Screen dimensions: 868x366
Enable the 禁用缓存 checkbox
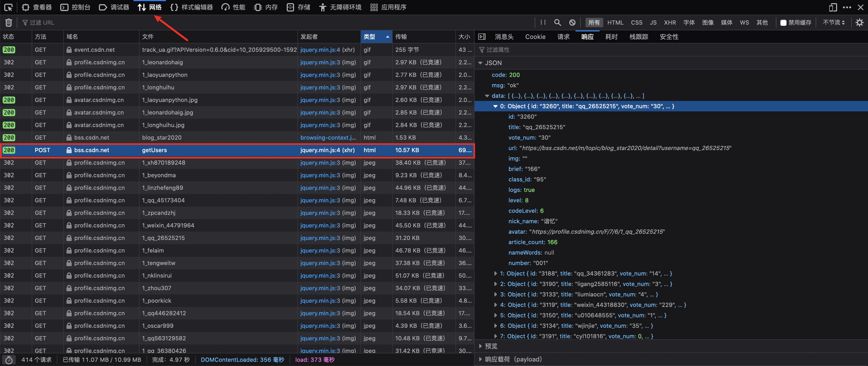pyautogui.click(x=783, y=23)
